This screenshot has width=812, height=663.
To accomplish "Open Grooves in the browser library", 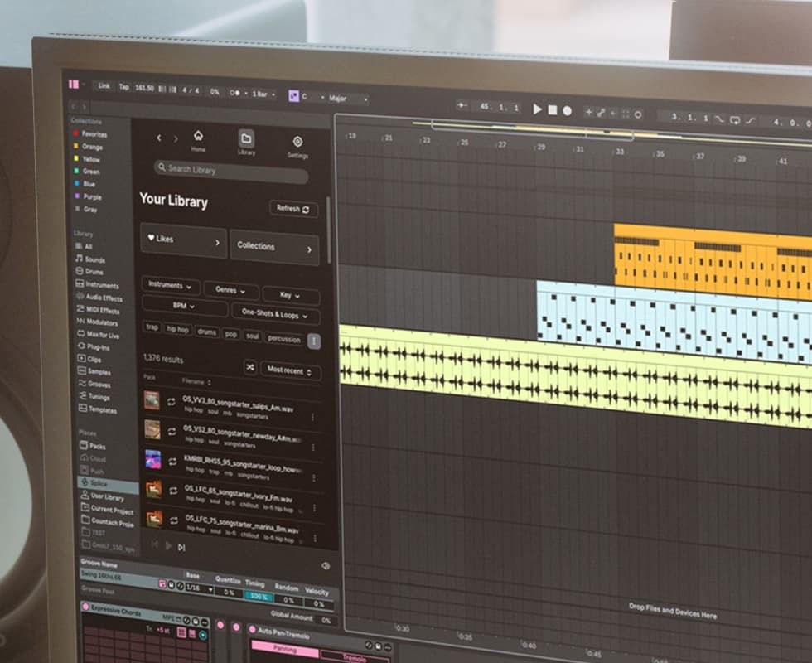I will pos(94,384).
